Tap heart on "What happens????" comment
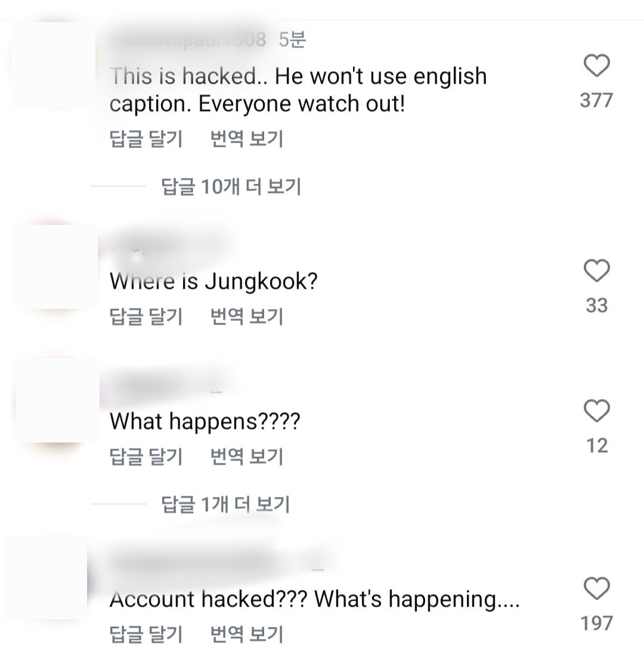The image size is (644, 655). (x=596, y=410)
